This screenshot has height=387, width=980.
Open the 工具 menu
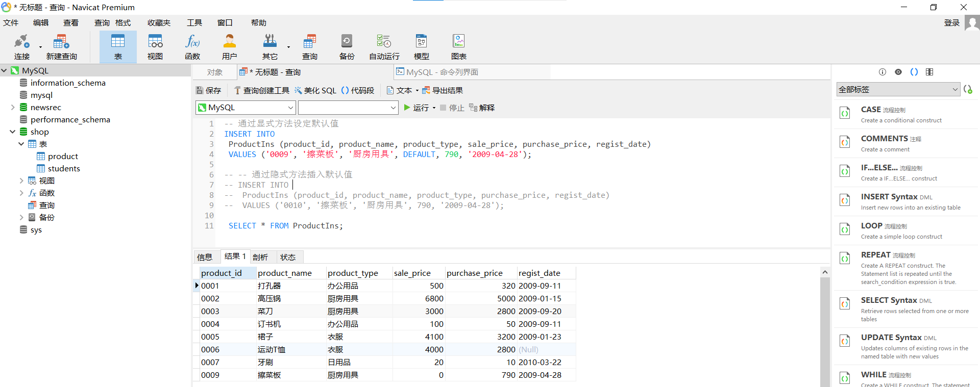194,23
